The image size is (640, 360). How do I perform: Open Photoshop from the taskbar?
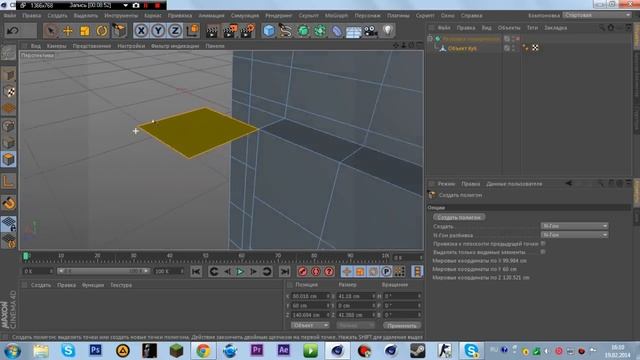[x=95, y=351]
